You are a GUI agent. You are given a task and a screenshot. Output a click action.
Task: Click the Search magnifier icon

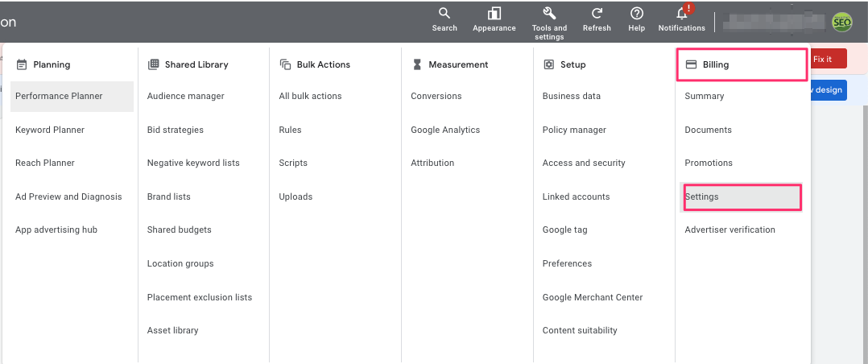(x=444, y=14)
